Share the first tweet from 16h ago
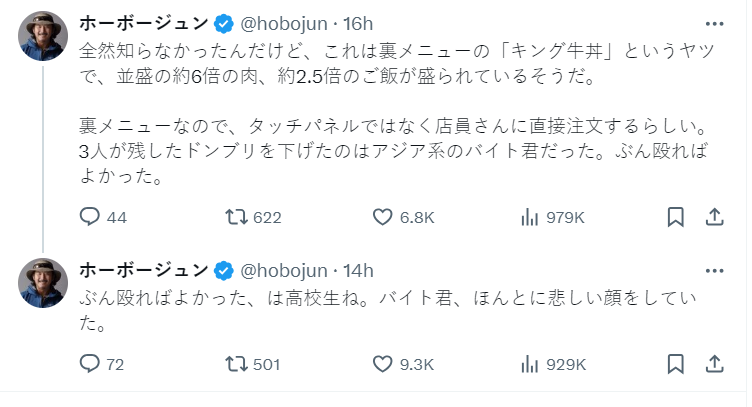This screenshot has height=407, width=752. point(715,217)
